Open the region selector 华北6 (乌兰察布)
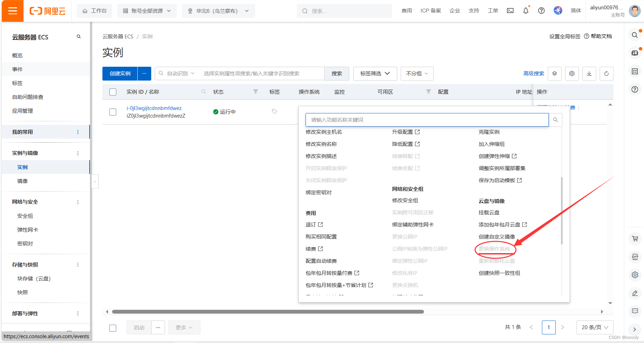This screenshot has width=644, height=343. 218,11
